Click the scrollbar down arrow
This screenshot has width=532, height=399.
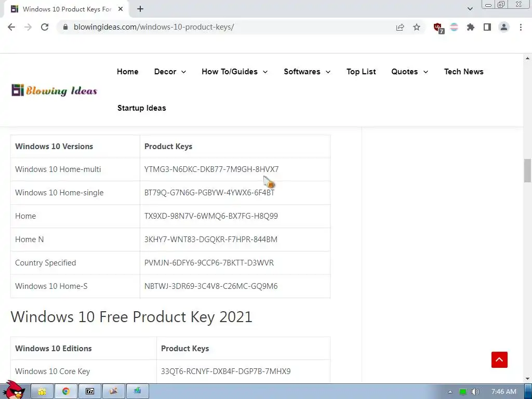click(x=528, y=378)
